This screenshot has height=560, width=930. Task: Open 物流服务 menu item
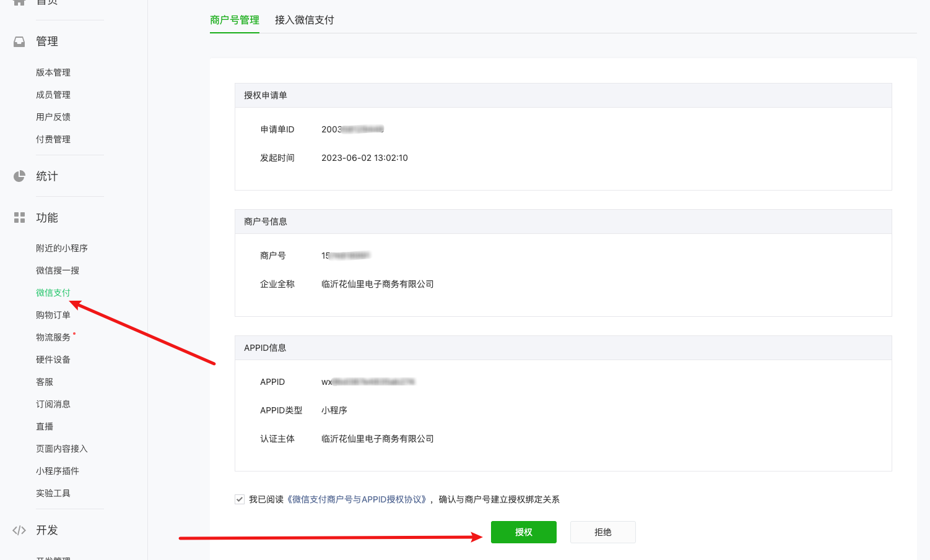pos(53,337)
